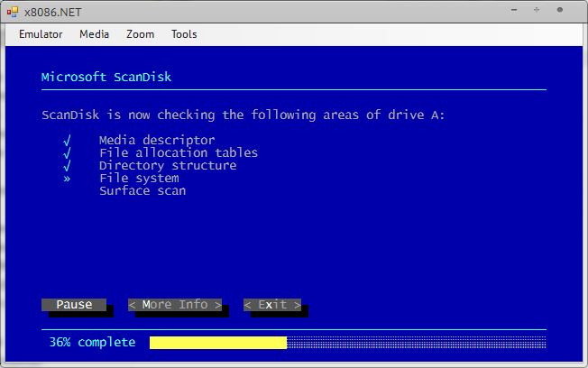Click the » marker next to File system

click(67, 179)
